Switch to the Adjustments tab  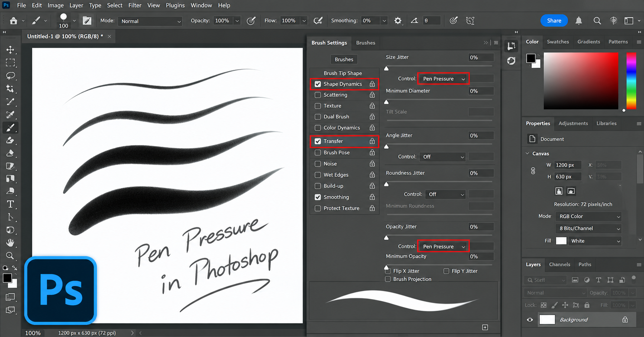(x=573, y=123)
